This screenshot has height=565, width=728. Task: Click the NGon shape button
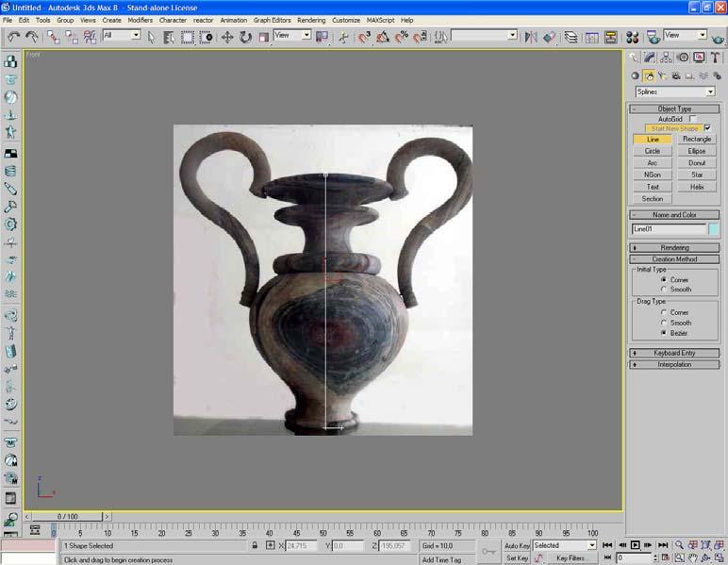pyautogui.click(x=653, y=174)
